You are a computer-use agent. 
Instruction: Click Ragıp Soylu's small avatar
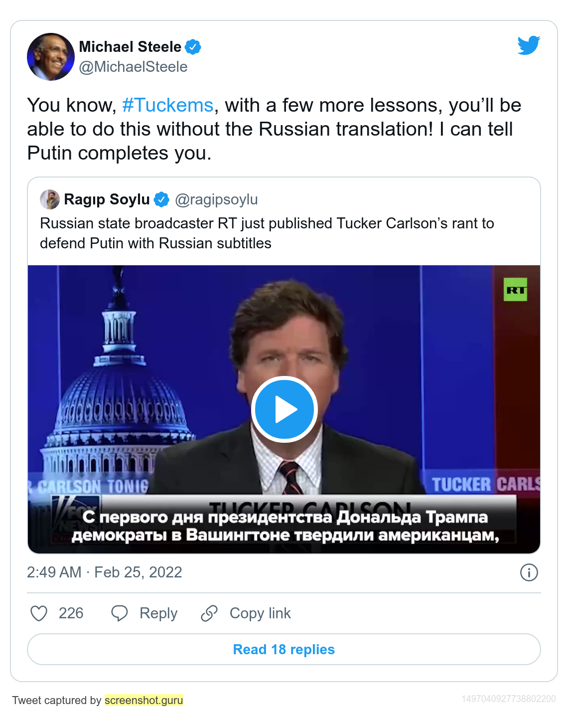[50, 199]
